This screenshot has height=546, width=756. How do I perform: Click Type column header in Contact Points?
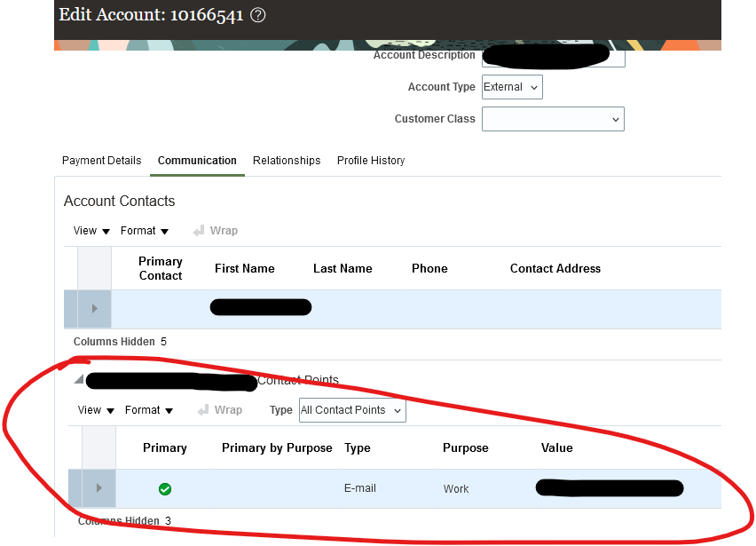pyautogui.click(x=358, y=448)
